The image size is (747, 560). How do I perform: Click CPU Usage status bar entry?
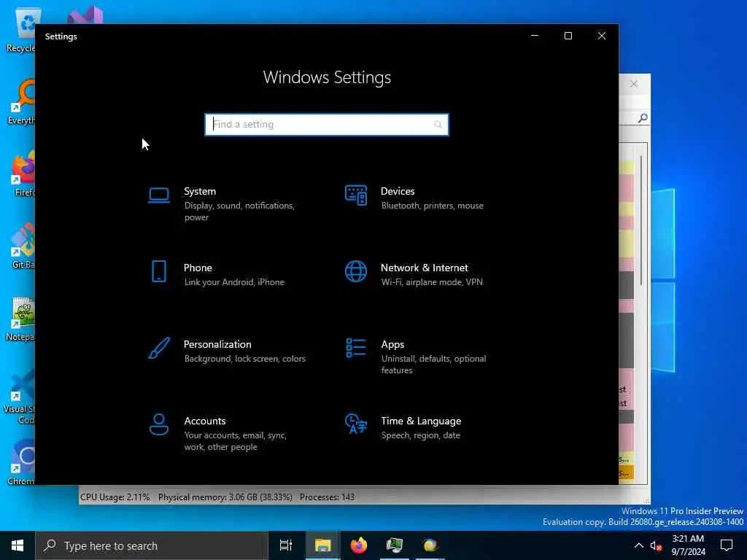point(115,497)
